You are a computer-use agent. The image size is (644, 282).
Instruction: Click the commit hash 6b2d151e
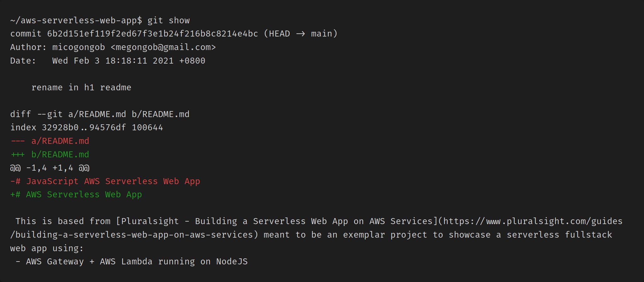pyautogui.click(x=153, y=34)
